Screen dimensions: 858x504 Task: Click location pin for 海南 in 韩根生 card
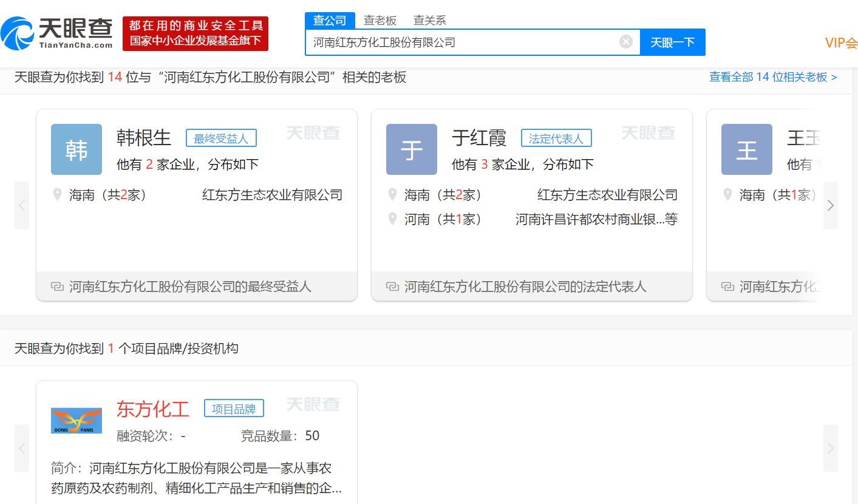(x=58, y=195)
